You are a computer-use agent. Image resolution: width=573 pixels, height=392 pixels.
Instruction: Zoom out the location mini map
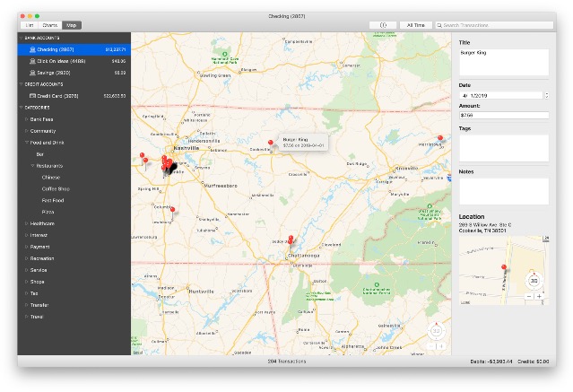[x=529, y=297]
